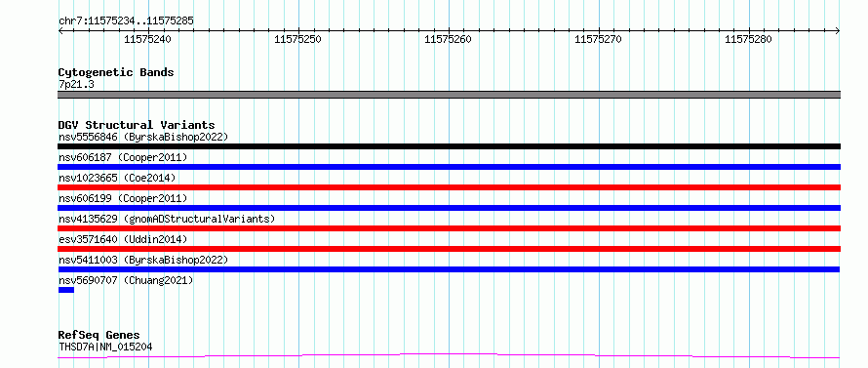Click the 7p21.3 band label
868x368 pixels.
[x=76, y=84]
